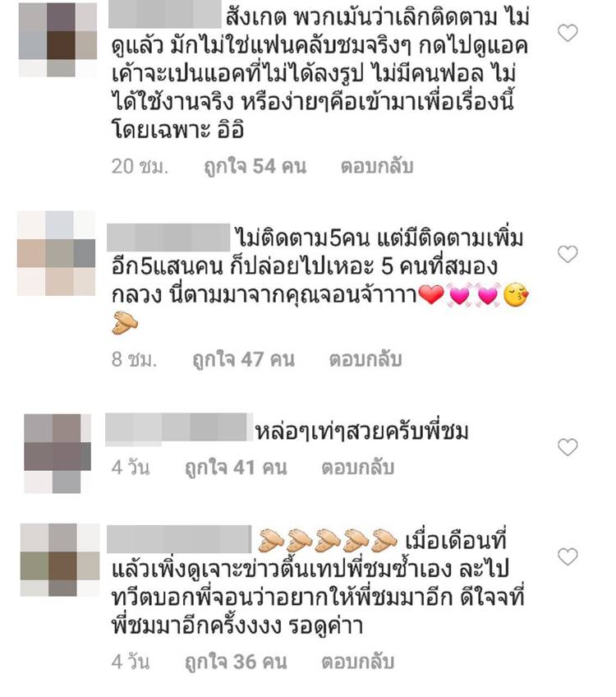The width and height of the screenshot is (616, 697).
Task: Like the comment starting with clapping emojis
Action: pos(568,557)
